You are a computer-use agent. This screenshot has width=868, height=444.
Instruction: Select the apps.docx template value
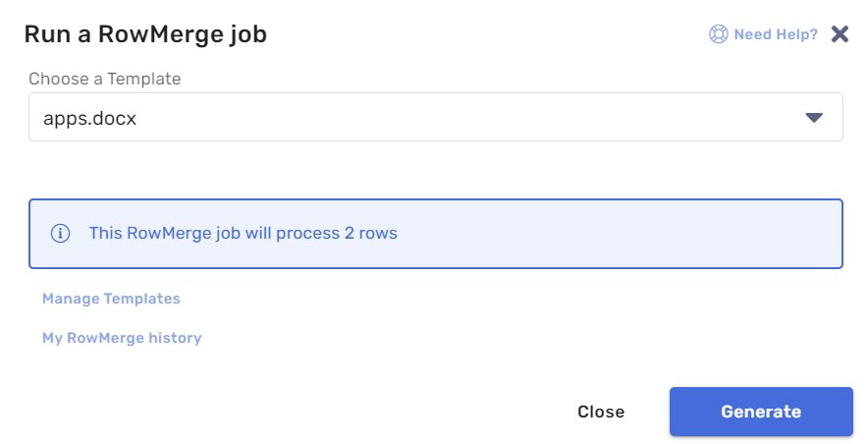(x=89, y=119)
